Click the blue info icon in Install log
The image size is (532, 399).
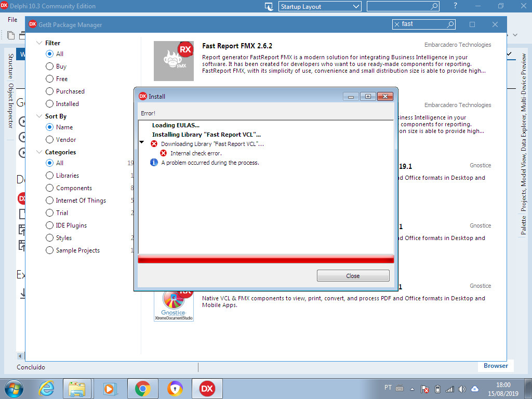click(x=154, y=163)
